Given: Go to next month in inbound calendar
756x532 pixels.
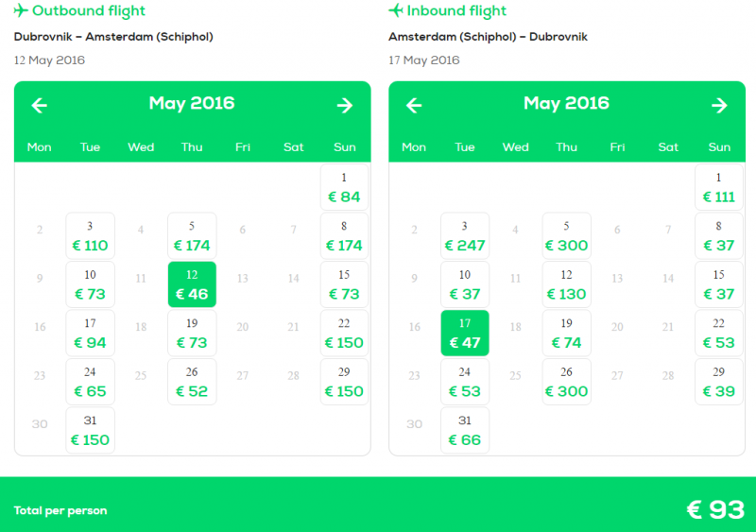Looking at the screenshot, I should point(720,105).
